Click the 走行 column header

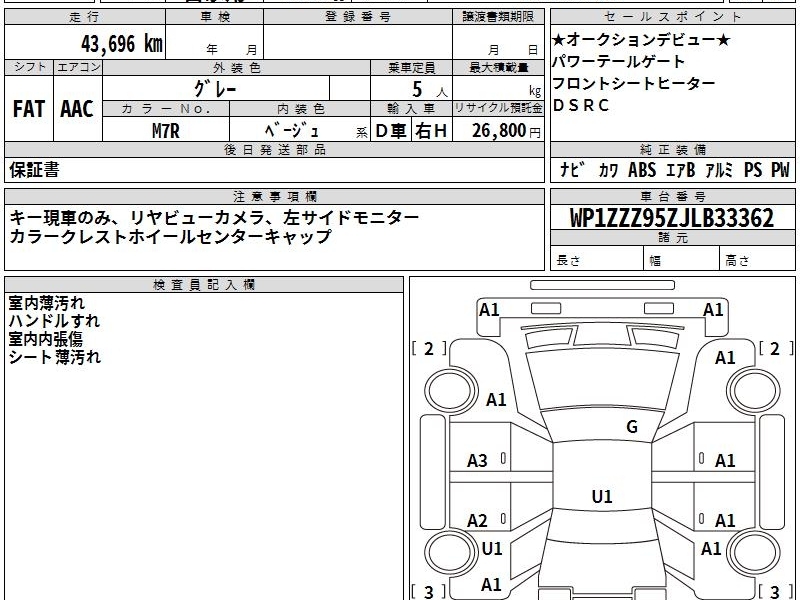pos(85,17)
